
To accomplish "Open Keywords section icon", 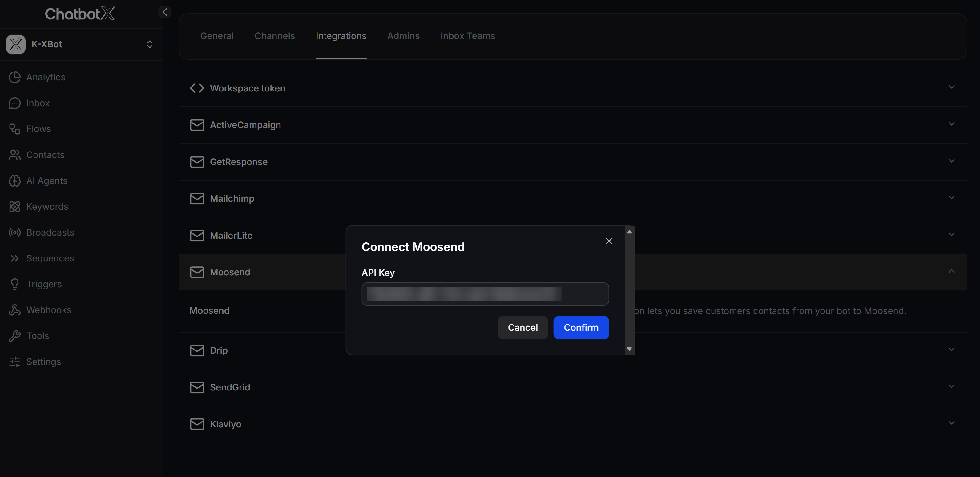I will point(15,207).
